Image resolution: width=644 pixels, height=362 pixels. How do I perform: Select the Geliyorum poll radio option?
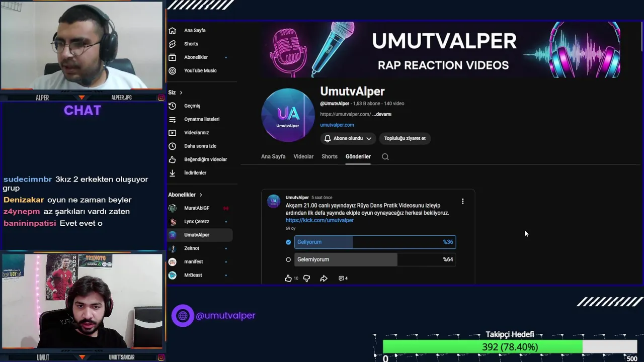(288, 242)
